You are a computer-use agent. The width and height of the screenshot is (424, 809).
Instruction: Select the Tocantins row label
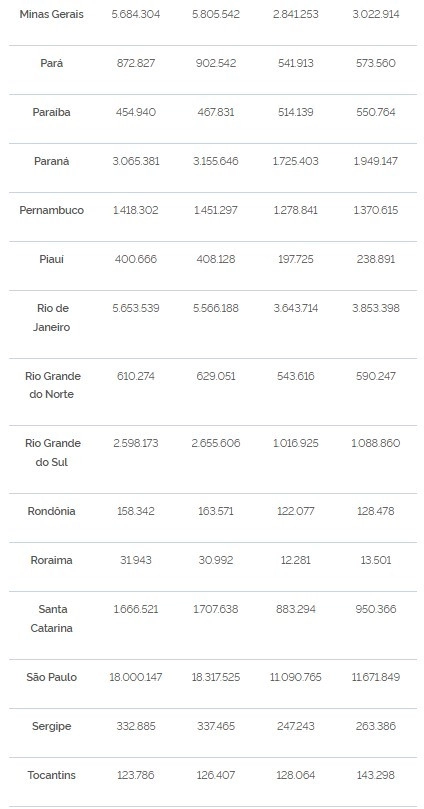click(52, 775)
